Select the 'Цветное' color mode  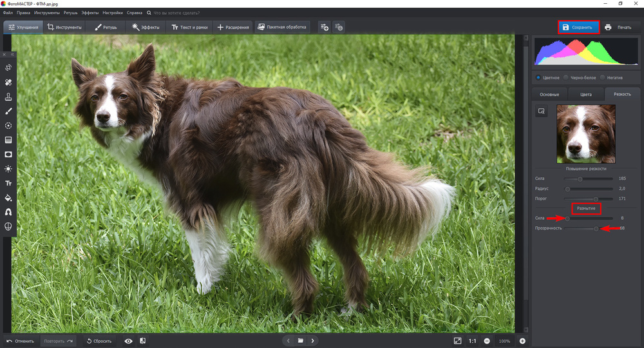point(538,77)
